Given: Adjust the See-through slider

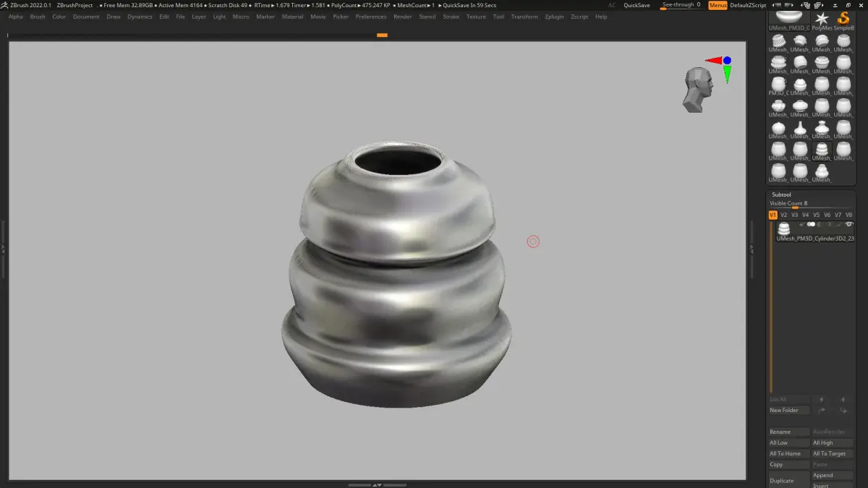Looking at the screenshot, I should click(681, 6).
